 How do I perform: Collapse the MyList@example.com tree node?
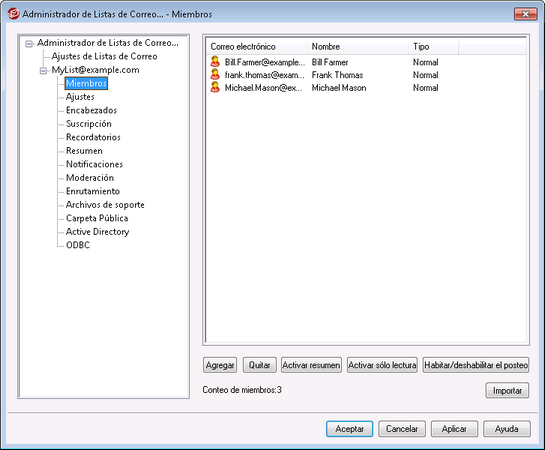click(43, 71)
